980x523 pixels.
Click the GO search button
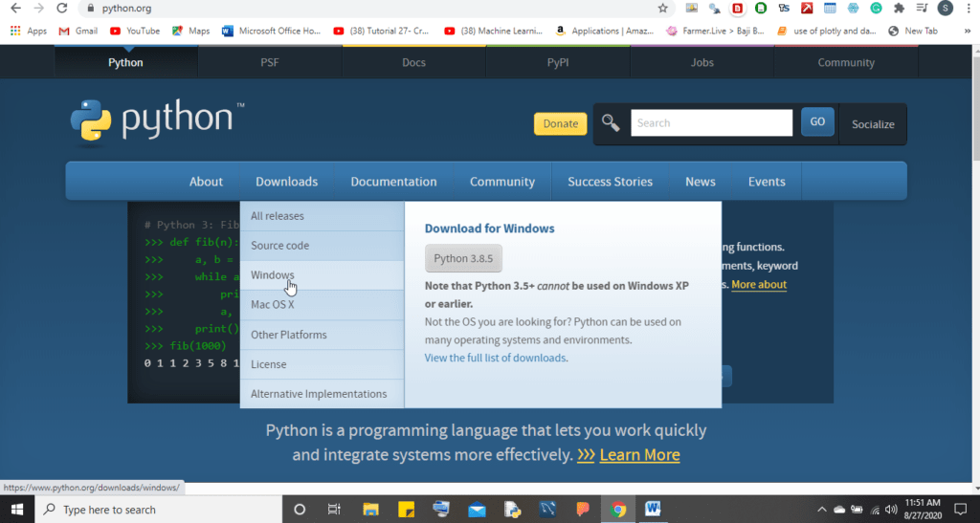coord(817,122)
